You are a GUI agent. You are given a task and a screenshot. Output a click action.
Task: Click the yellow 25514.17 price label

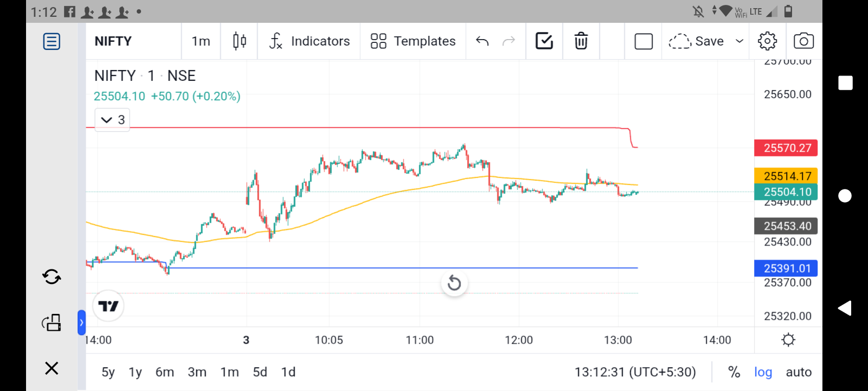[x=786, y=176]
